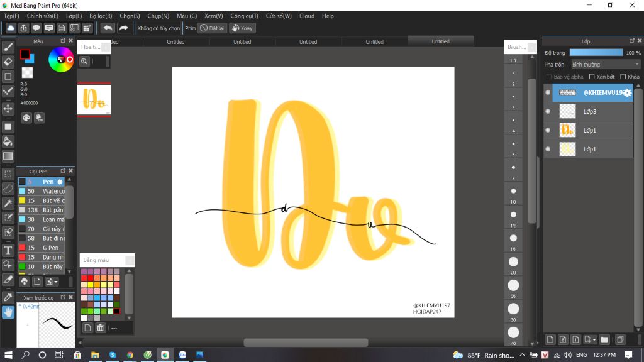This screenshot has width=644, height=362.
Task: Create new layer folder
Action: (604, 339)
